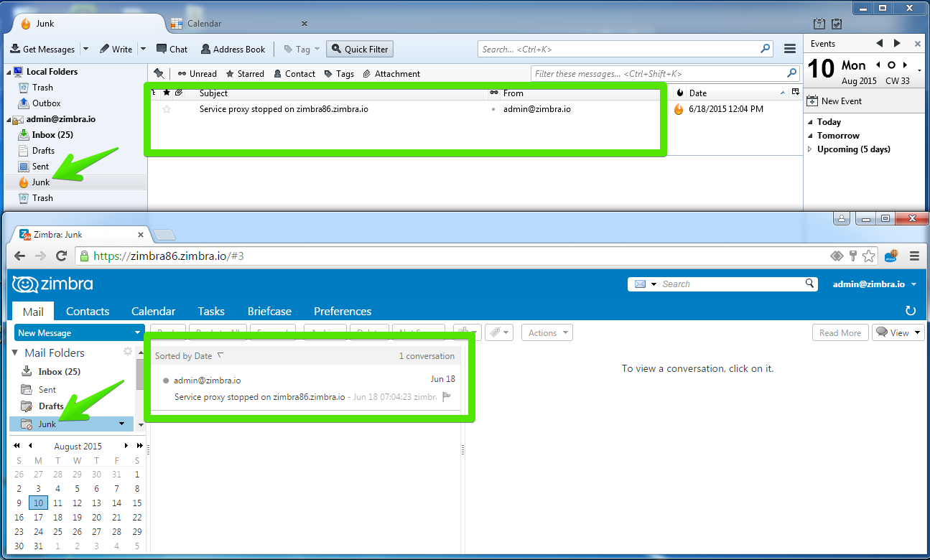Open the View dropdown in Zimbra

(898, 332)
